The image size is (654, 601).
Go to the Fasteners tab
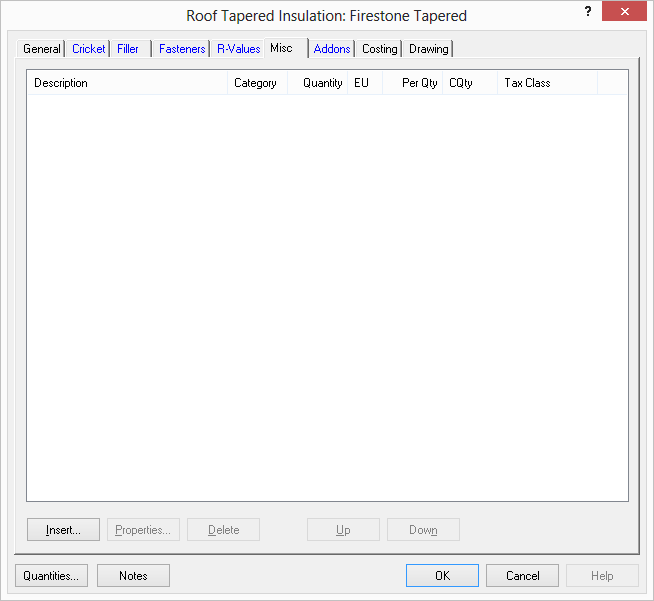(182, 49)
